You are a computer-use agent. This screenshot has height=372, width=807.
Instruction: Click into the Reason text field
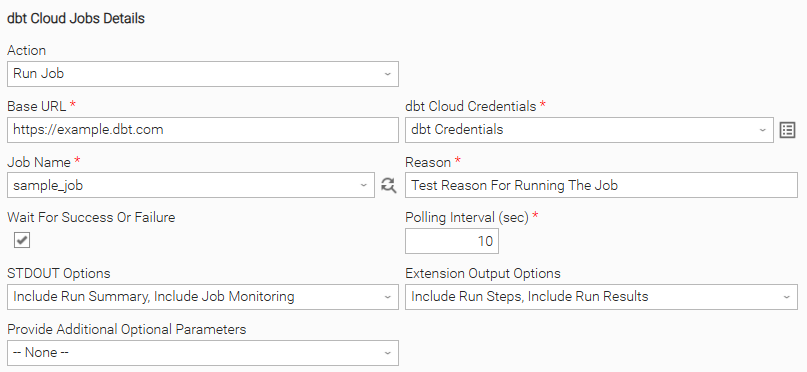601,185
